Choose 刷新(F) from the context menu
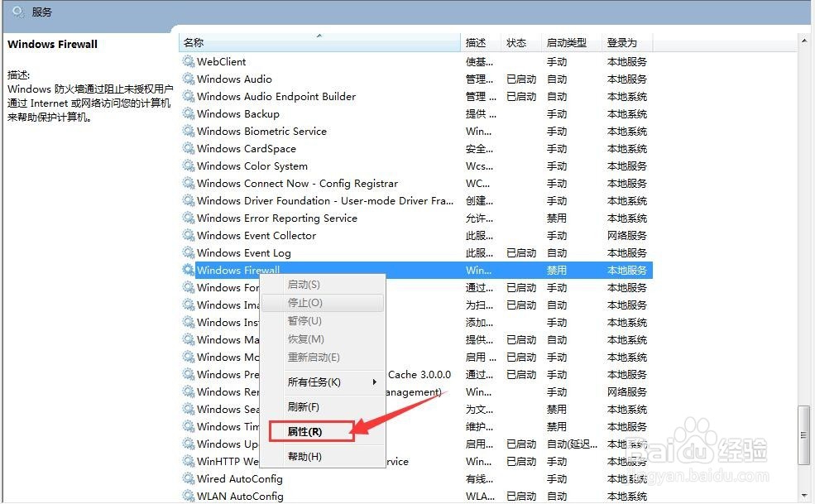Viewport: 815px width, 504px height. click(x=322, y=406)
